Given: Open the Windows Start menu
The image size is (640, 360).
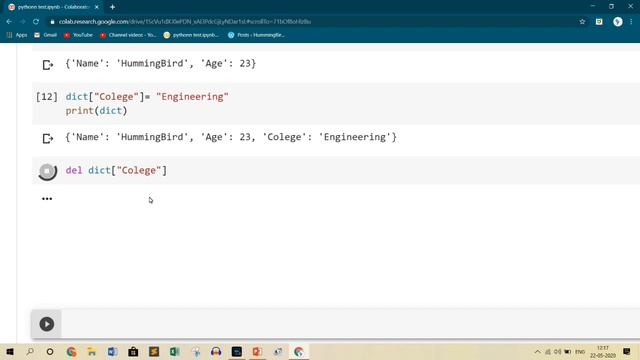Looking at the screenshot, I should [10, 351].
